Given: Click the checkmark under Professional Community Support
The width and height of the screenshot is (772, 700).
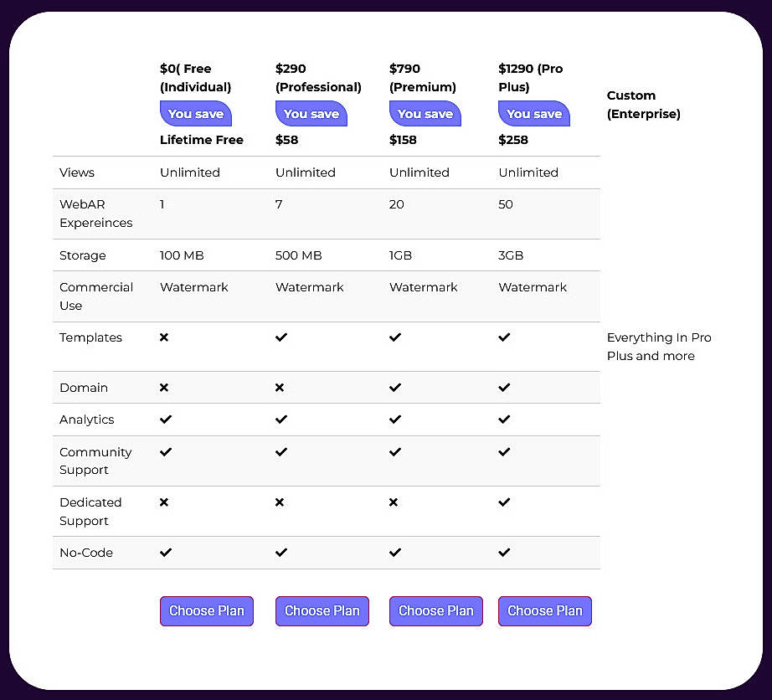Looking at the screenshot, I should 281,451.
